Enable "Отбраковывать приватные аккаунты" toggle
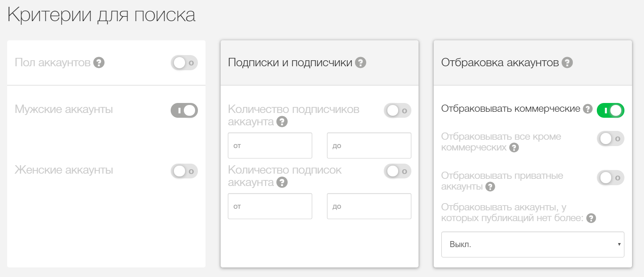 pyautogui.click(x=610, y=178)
